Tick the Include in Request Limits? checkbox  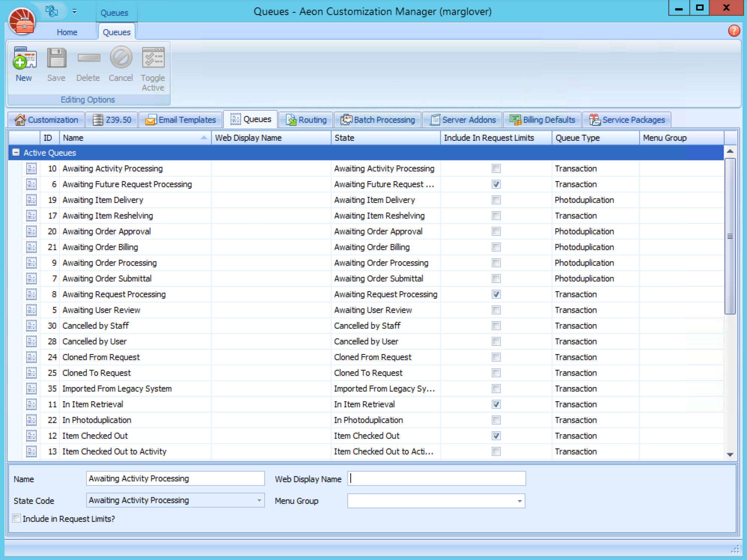17,518
